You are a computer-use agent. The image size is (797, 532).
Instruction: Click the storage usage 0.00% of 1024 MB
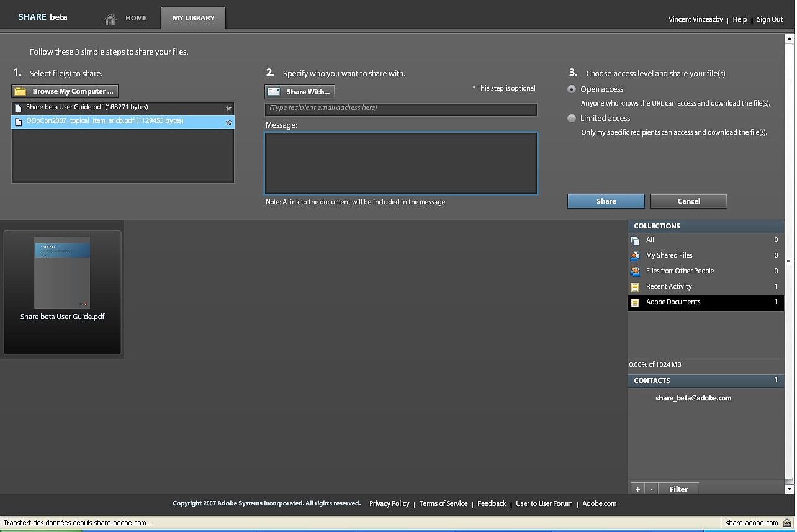click(x=655, y=364)
